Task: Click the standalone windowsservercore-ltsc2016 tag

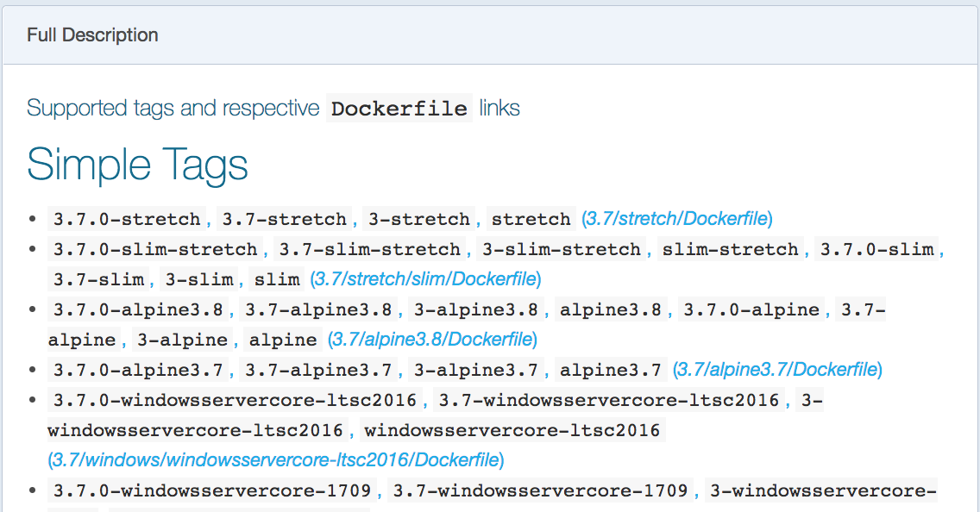Action: point(512,430)
